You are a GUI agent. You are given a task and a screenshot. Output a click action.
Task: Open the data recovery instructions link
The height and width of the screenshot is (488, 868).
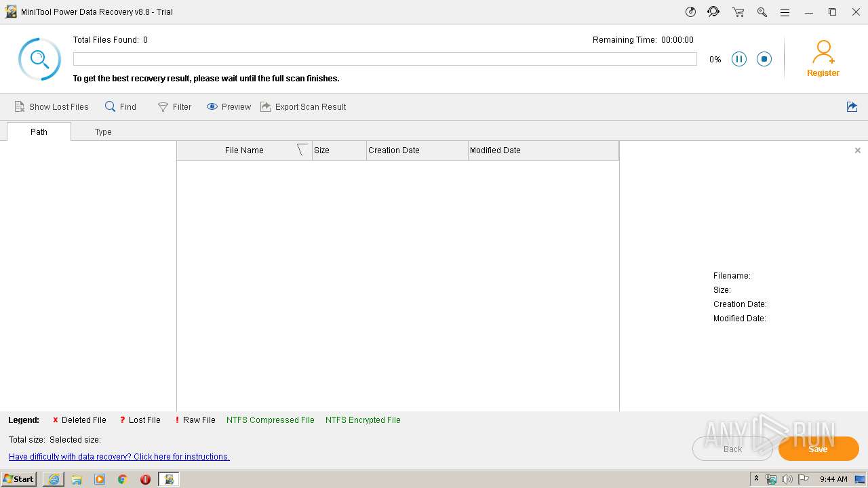point(119,457)
